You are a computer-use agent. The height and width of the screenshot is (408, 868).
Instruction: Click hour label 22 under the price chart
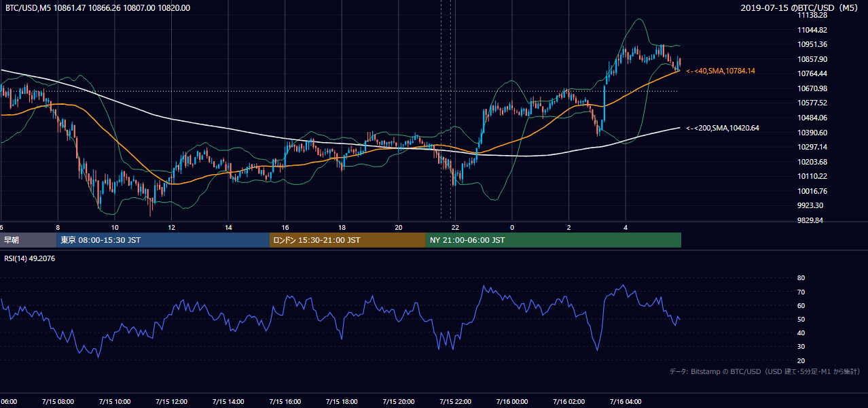[456, 227]
